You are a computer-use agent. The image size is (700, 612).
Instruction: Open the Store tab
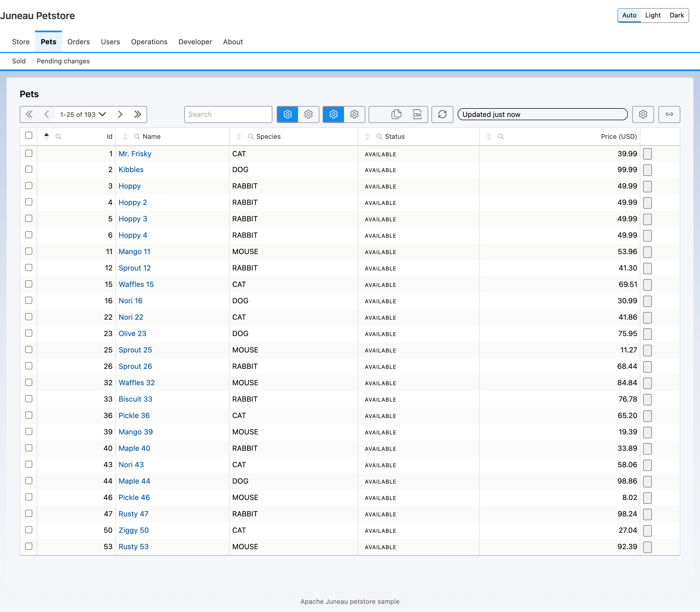pos(21,42)
